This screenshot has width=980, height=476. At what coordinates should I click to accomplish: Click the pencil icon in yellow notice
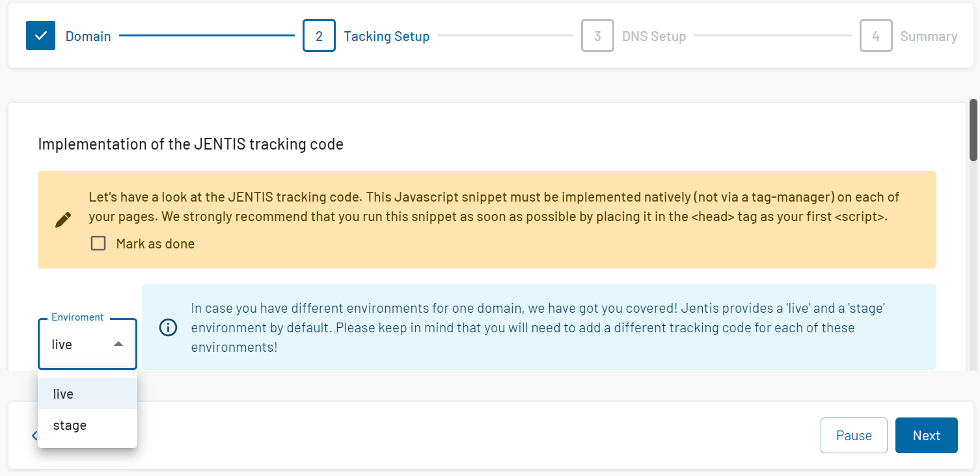[x=63, y=220]
